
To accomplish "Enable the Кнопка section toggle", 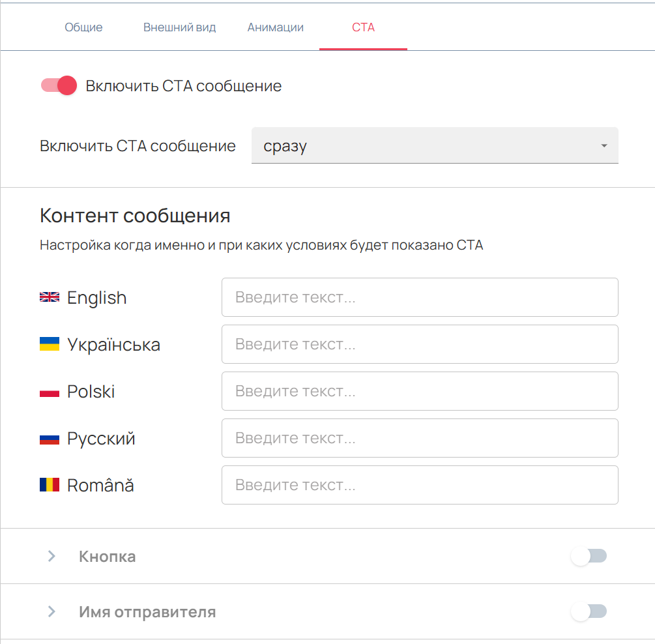I will click(589, 556).
